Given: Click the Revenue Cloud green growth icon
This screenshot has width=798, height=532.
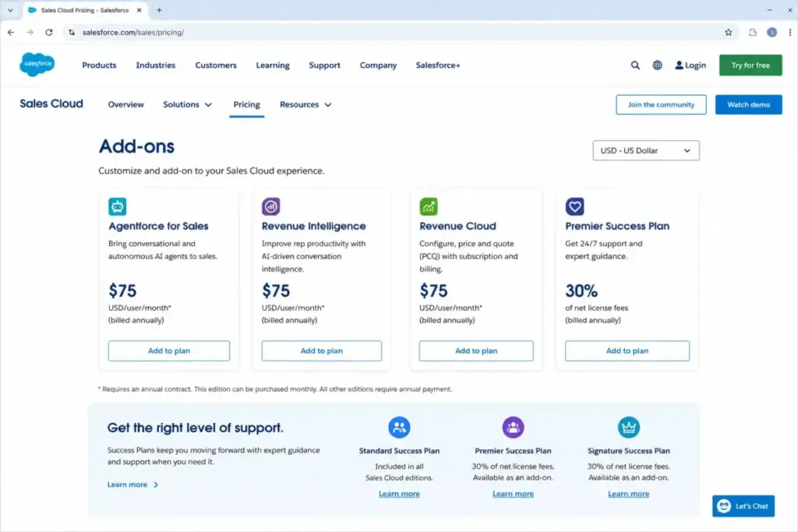Looking at the screenshot, I should point(429,206).
